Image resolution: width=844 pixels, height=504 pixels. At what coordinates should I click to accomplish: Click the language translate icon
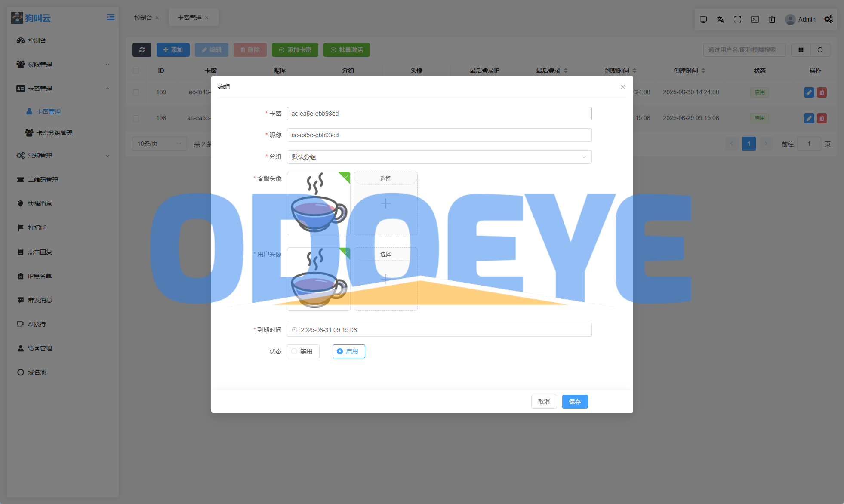(721, 19)
